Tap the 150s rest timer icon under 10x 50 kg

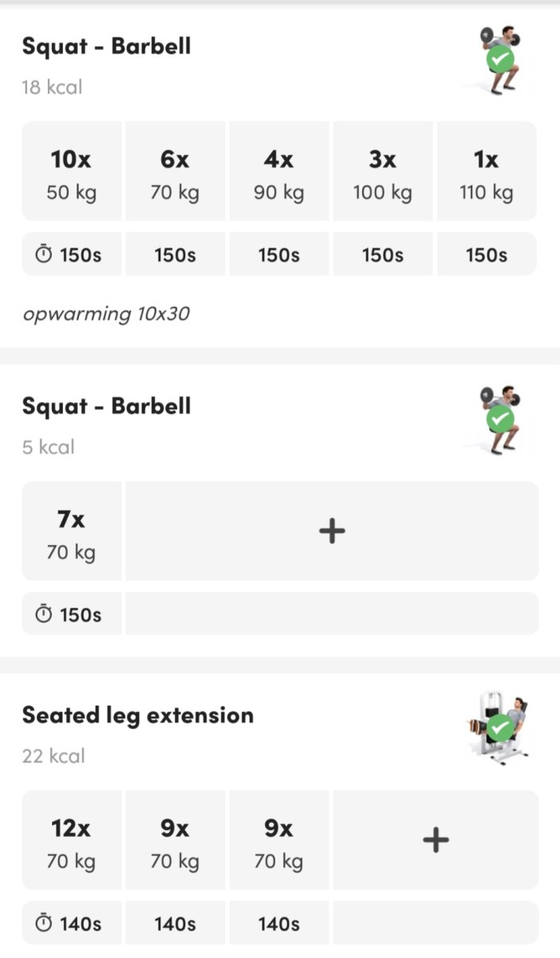tap(45, 255)
